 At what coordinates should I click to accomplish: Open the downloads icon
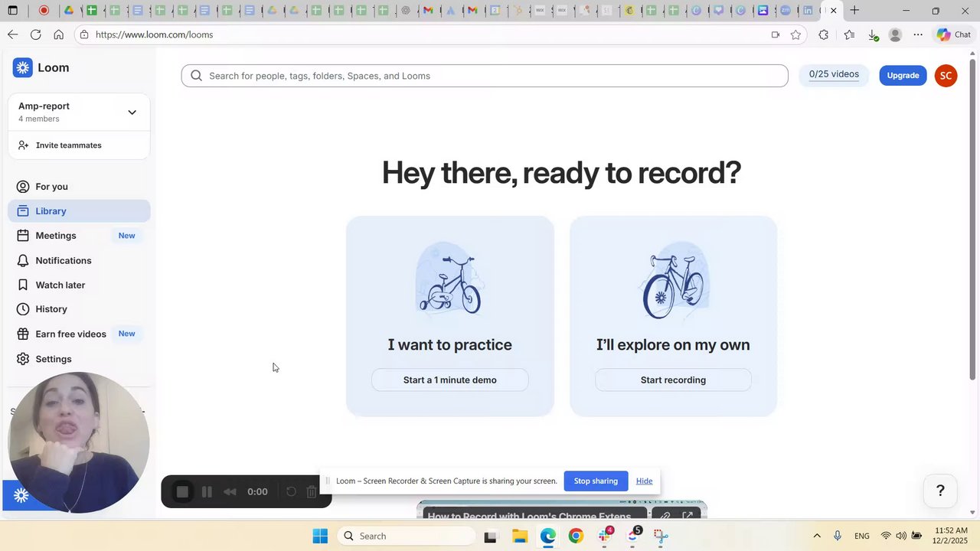click(873, 34)
